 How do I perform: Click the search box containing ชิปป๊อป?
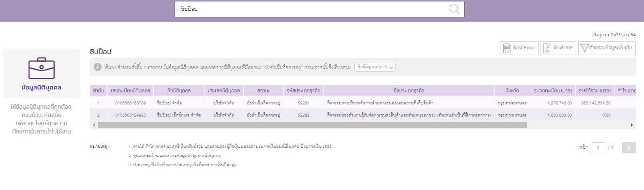[319, 9]
